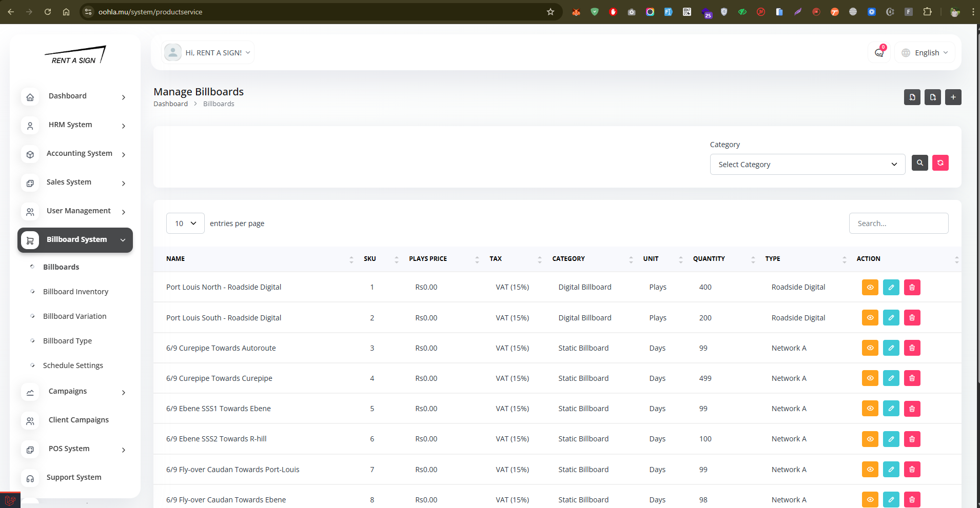Open the English language dropdown
Screen dimensions: 980x508
point(925,53)
